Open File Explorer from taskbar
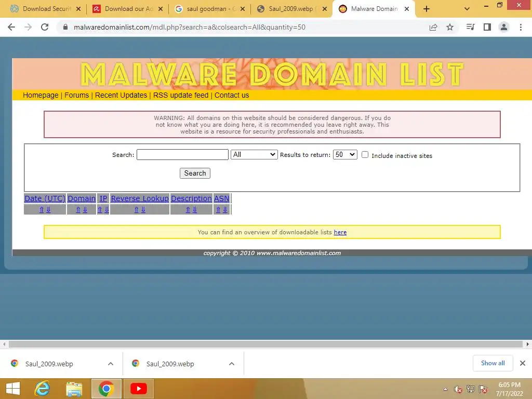The height and width of the screenshot is (399, 532). click(74, 389)
